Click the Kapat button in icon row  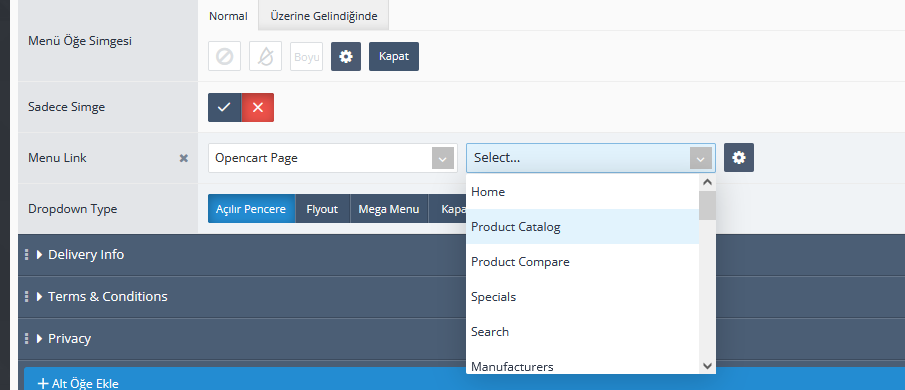tap(394, 57)
